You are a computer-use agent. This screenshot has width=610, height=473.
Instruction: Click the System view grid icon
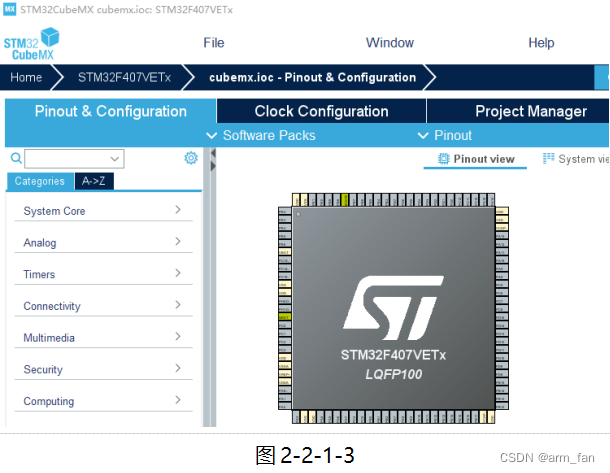click(x=549, y=158)
